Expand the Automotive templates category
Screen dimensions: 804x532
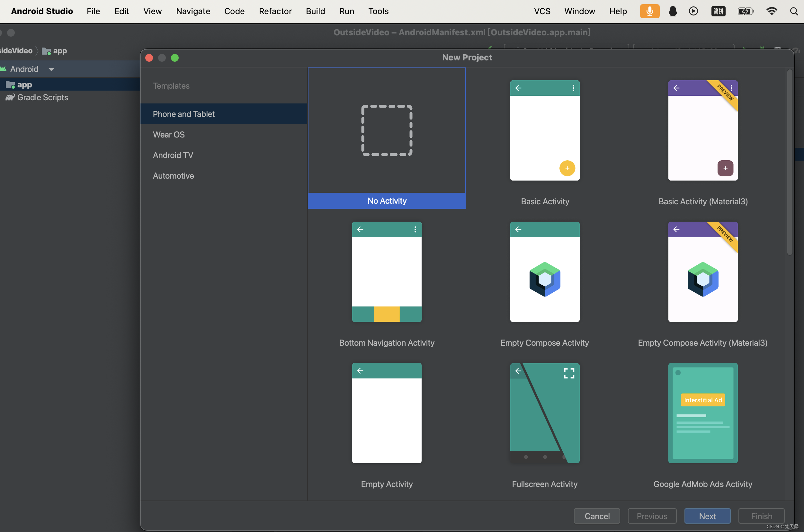173,176
